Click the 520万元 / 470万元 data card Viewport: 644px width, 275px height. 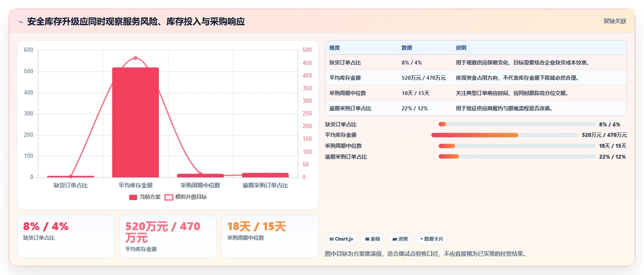(x=168, y=236)
